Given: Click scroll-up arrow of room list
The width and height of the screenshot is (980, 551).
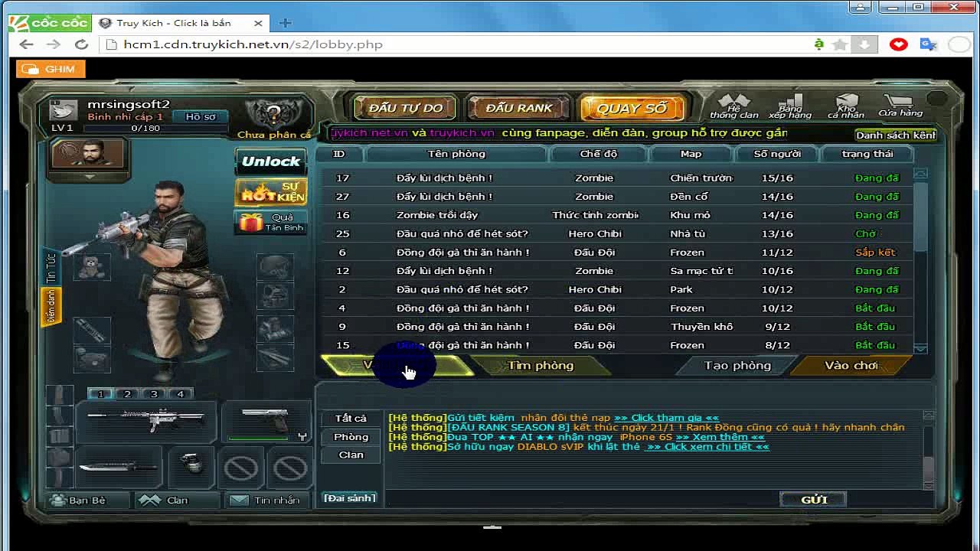Looking at the screenshot, I should [x=920, y=174].
